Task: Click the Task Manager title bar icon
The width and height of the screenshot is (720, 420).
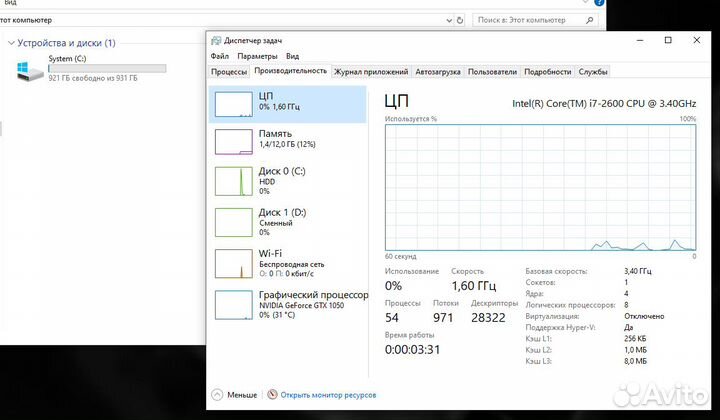Action: pos(216,40)
